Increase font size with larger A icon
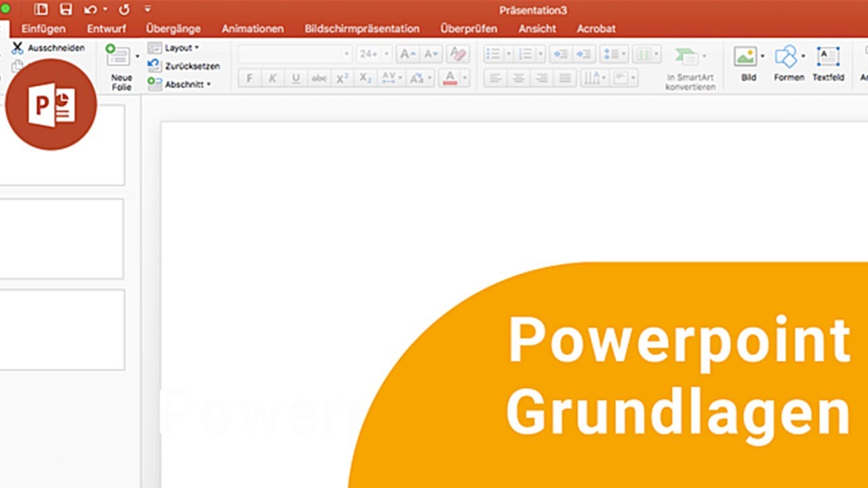Screen dimensions: 868x488 408,54
